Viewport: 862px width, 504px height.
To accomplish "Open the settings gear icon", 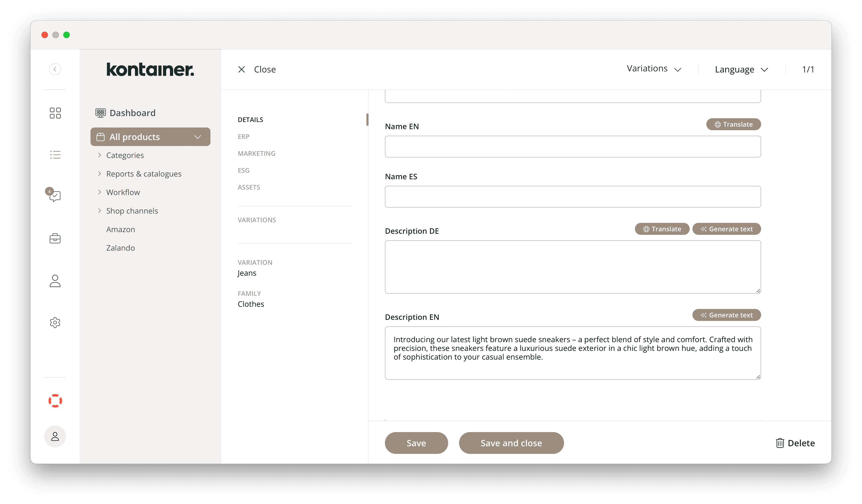I will pyautogui.click(x=55, y=323).
